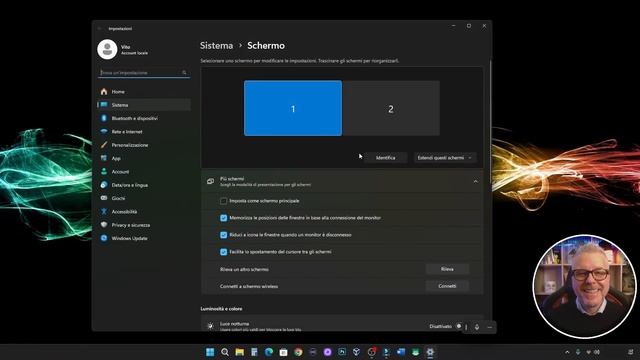Collapse the Più schermi section
The width and height of the screenshot is (640, 360).
[x=476, y=182]
